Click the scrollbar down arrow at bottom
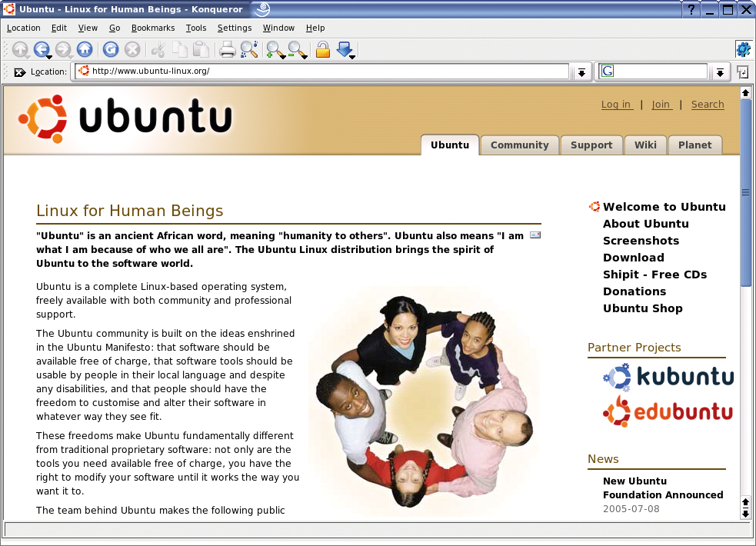The height and width of the screenshot is (546, 756). [x=745, y=514]
